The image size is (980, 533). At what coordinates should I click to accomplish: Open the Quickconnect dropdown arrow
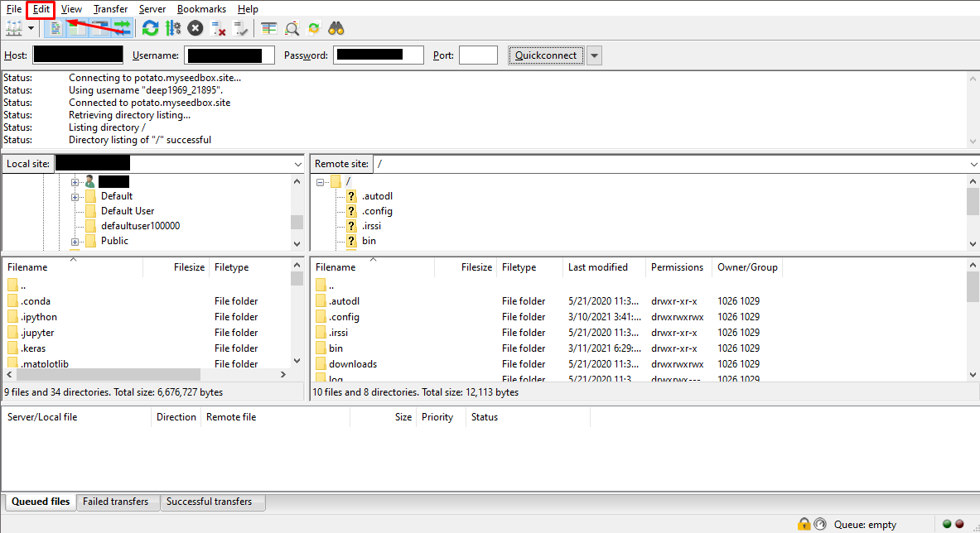click(592, 55)
